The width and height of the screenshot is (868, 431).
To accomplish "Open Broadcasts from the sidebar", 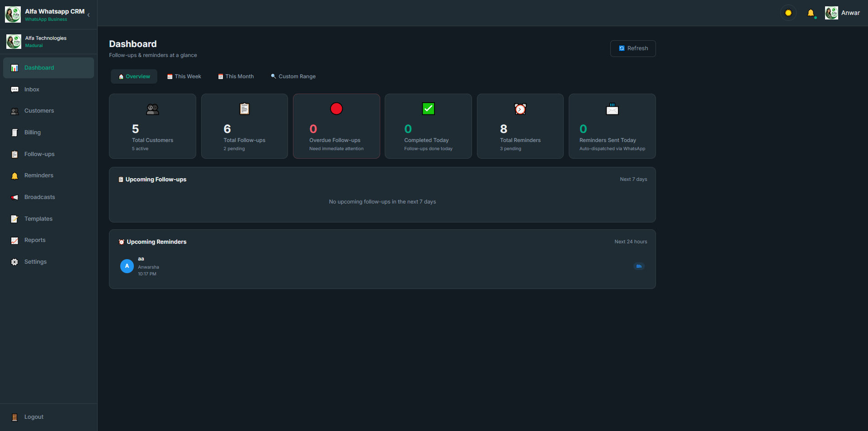I will click(x=48, y=197).
